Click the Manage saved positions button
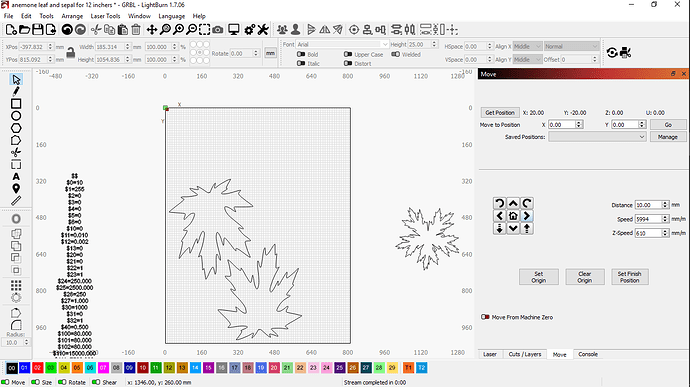The width and height of the screenshot is (690, 387). [668, 137]
